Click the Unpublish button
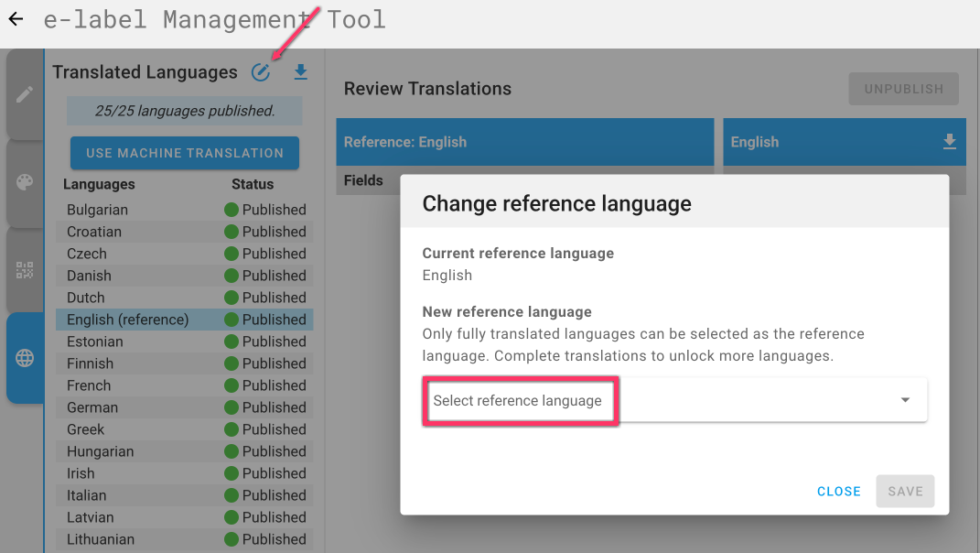The image size is (980, 553). (x=903, y=89)
